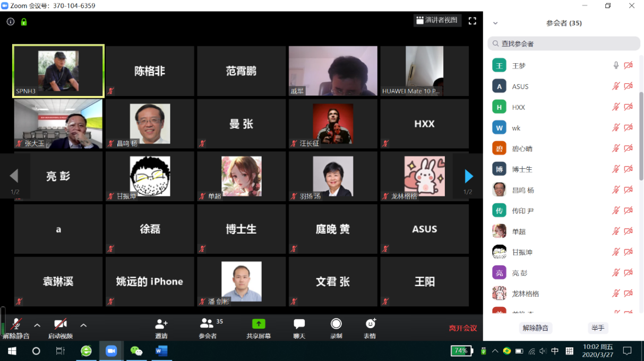The image size is (644, 361).
Task: Enter fullscreen with the expand icon
Action: pyautogui.click(x=472, y=20)
